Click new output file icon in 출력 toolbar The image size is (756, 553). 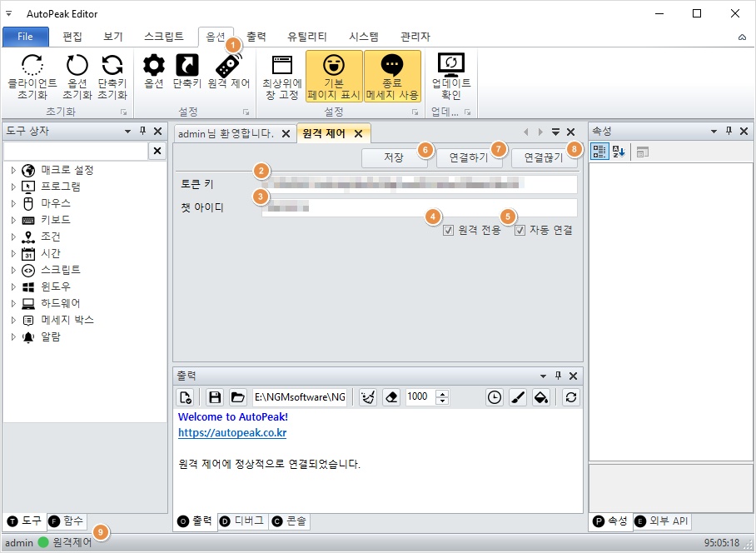186,397
